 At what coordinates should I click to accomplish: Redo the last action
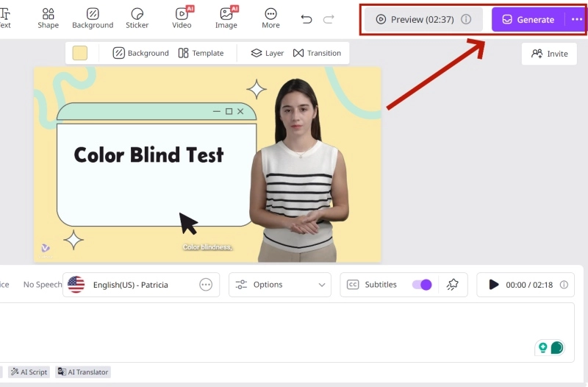(x=329, y=19)
